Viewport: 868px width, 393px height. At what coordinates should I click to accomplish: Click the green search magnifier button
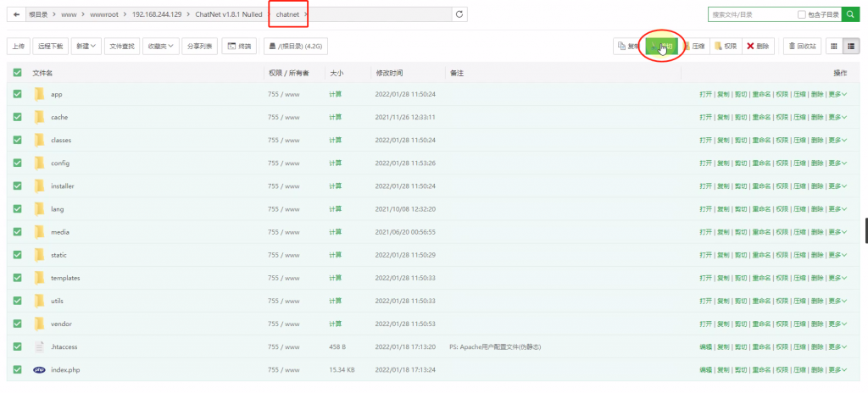pyautogui.click(x=849, y=14)
